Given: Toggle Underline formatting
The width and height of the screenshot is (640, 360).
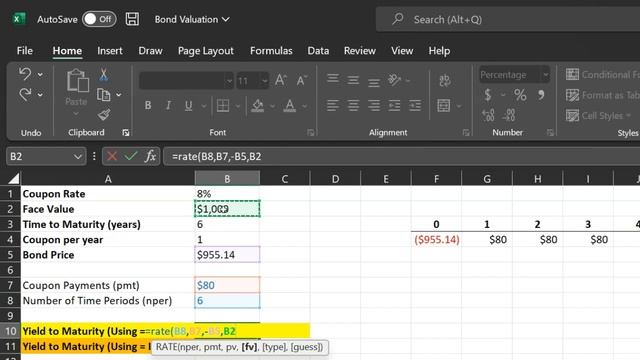Looking at the screenshot, I should coord(188,106).
